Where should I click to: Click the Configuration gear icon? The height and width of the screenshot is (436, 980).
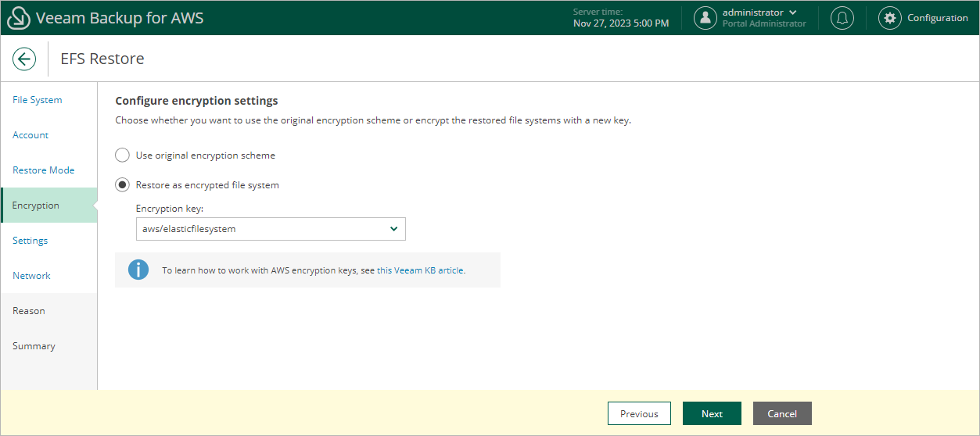890,18
